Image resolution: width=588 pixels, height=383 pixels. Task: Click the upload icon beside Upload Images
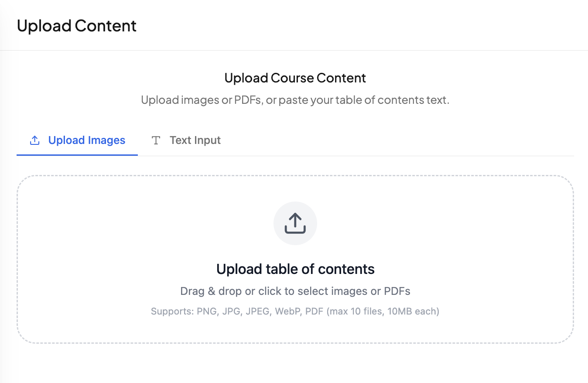pyautogui.click(x=34, y=140)
